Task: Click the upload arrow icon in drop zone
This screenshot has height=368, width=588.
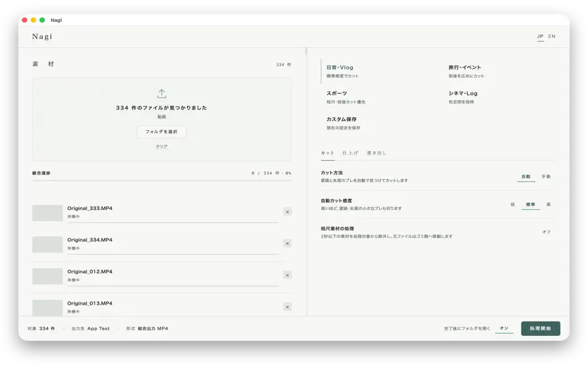Action: point(161,93)
